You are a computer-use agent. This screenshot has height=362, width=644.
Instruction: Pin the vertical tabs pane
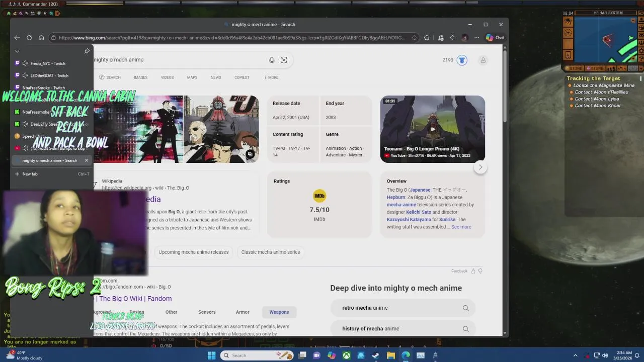tap(87, 51)
